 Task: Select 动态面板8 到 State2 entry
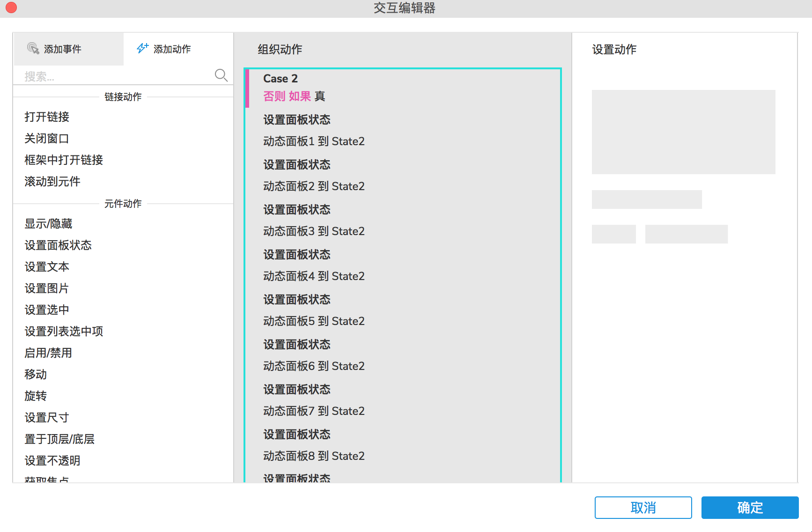pyautogui.click(x=314, y=456)
